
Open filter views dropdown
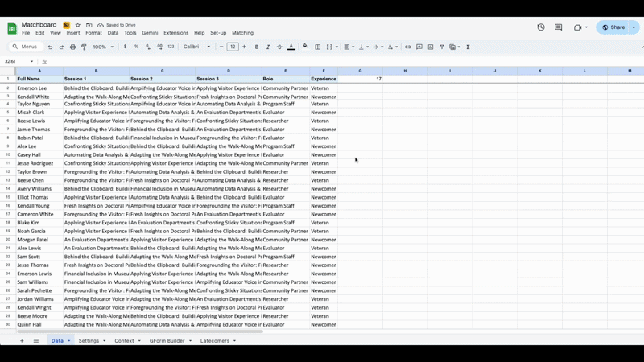[455, 47]
